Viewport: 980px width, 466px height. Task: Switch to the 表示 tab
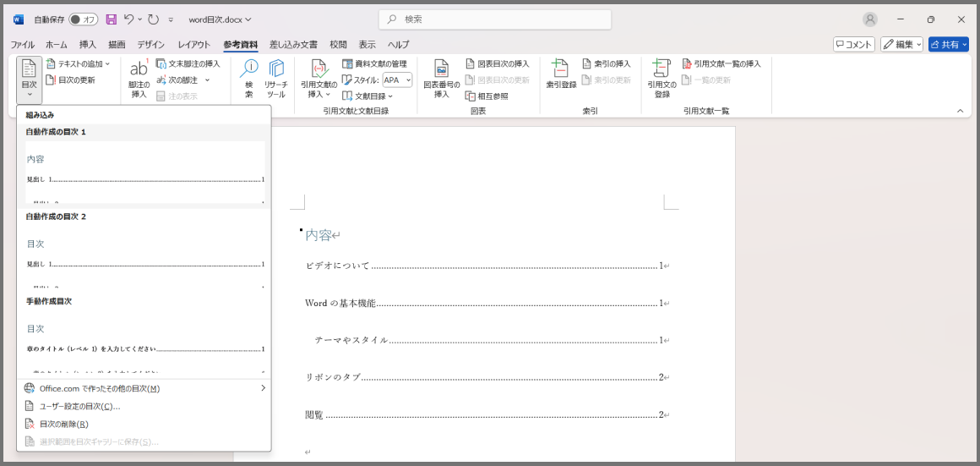(367, 45)
